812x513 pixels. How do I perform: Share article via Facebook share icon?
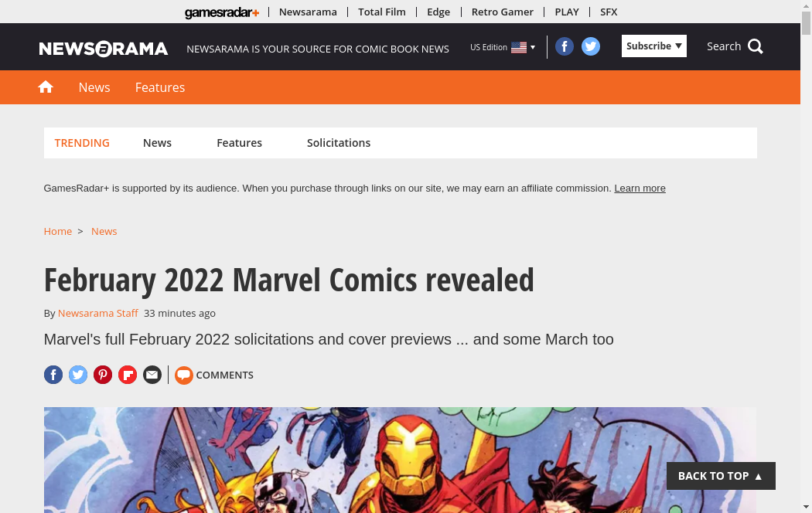click(x=53, y=375)
